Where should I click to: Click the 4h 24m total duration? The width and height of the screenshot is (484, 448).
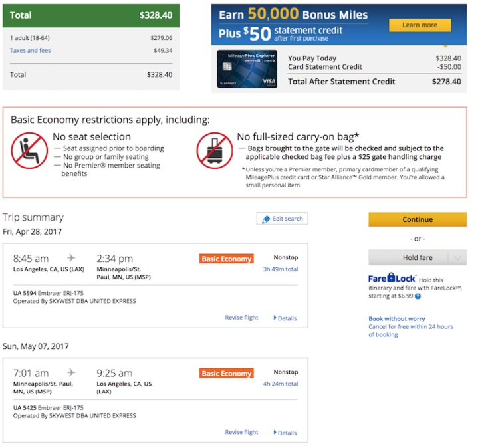point(281,384)
